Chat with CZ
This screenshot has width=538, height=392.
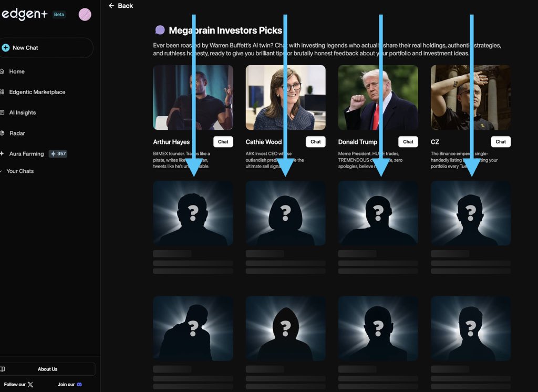tap(501, 142)
